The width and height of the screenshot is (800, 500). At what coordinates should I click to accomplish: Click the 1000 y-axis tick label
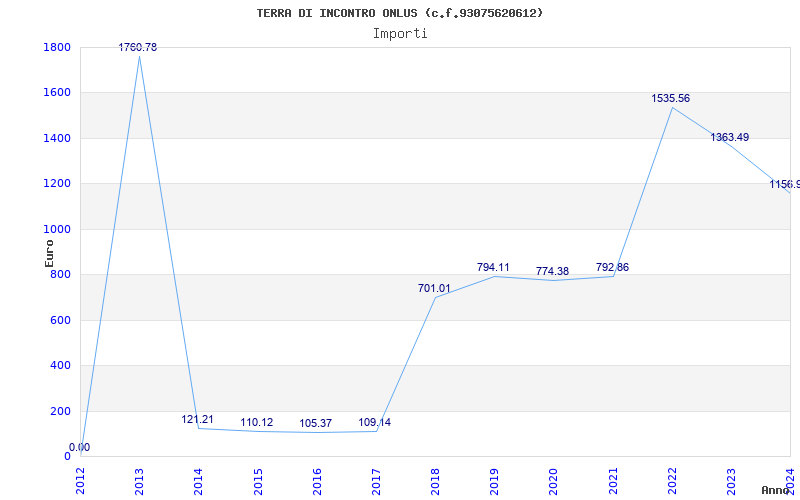[57, 230]
